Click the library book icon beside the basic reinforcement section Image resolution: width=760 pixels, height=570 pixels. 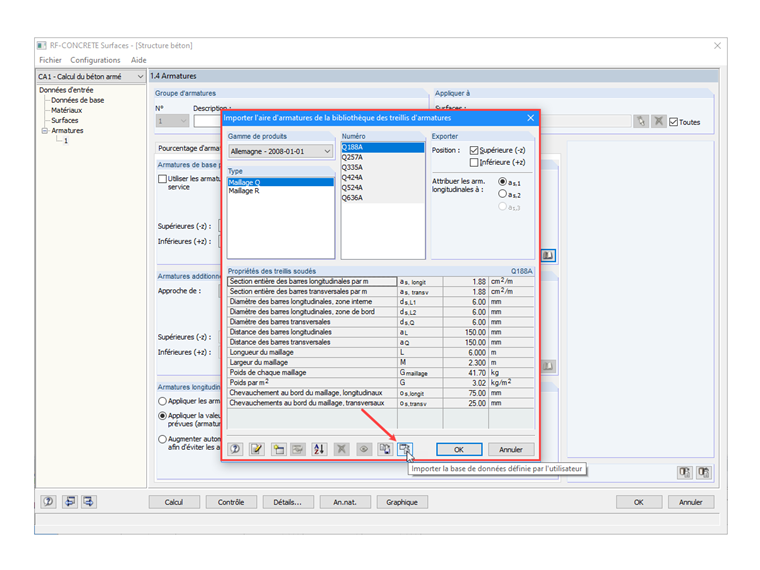click(548, 255)
